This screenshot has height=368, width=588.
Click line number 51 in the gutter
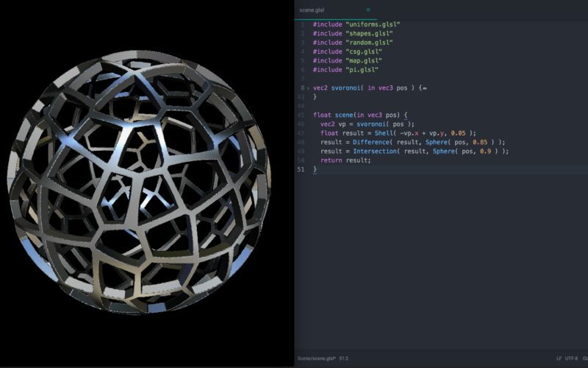point(301,169)
